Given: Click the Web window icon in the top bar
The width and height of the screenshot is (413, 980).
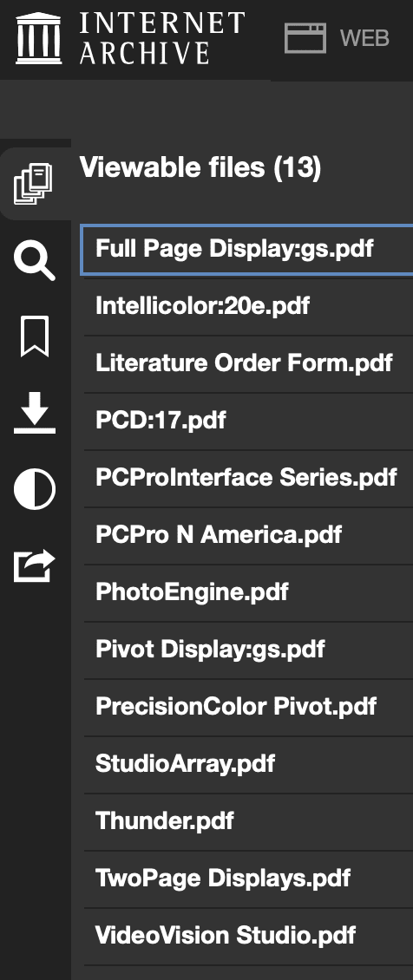Looking at the screenshot, I should [305, 38].
